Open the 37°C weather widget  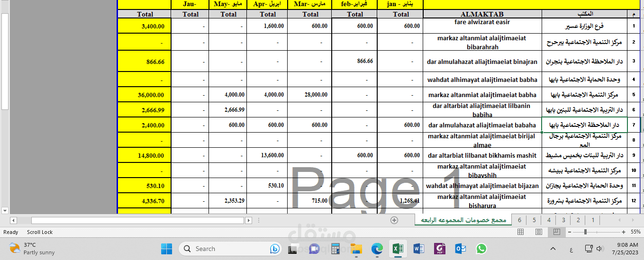[32, 249]
